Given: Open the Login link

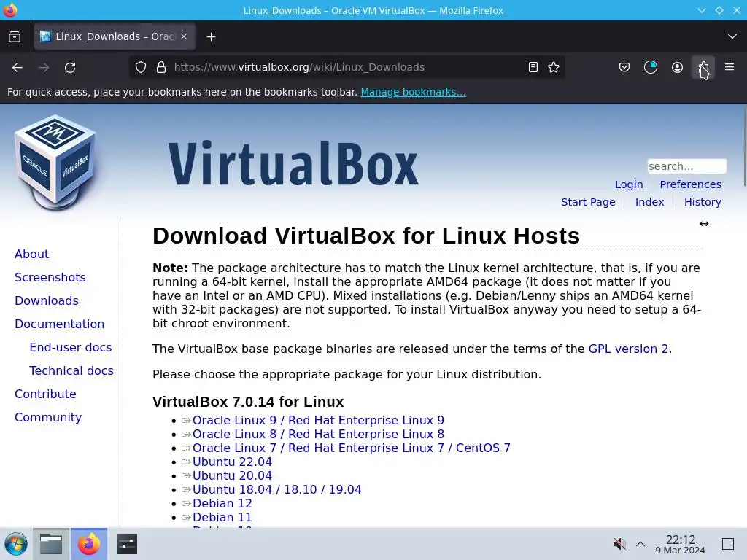Looking at the screenshot, I should (629, 184).
